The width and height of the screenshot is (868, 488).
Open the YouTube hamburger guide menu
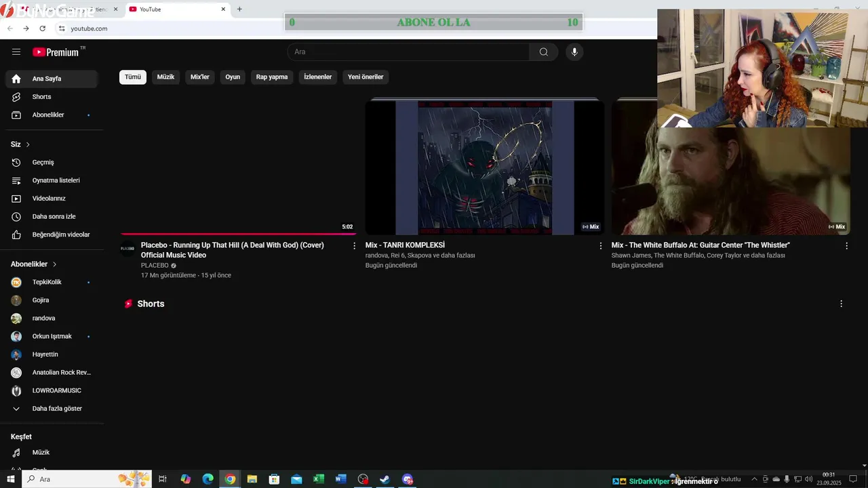pyautogui.click(x=16, y=52)
